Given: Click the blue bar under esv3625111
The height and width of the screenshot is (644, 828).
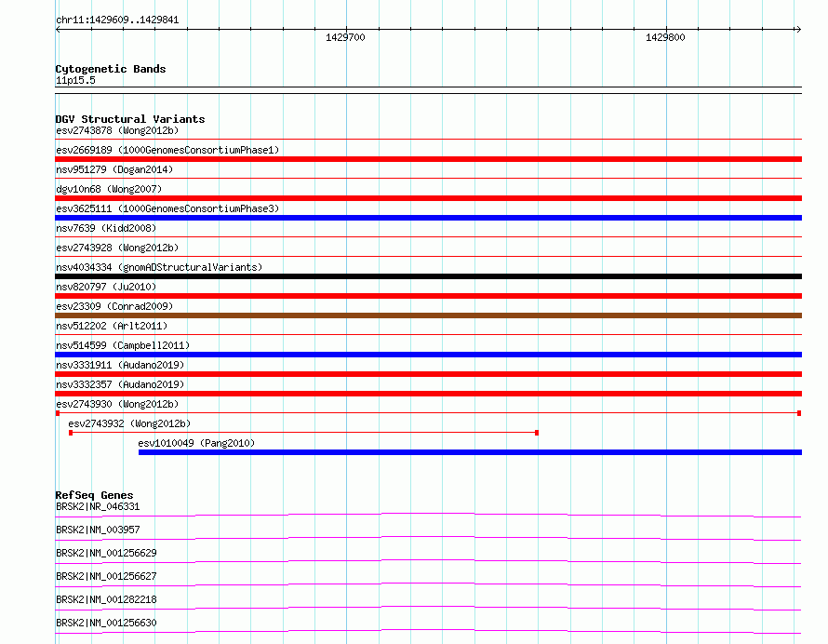Looking at the screenshot, I should click(x=428, y=218).
